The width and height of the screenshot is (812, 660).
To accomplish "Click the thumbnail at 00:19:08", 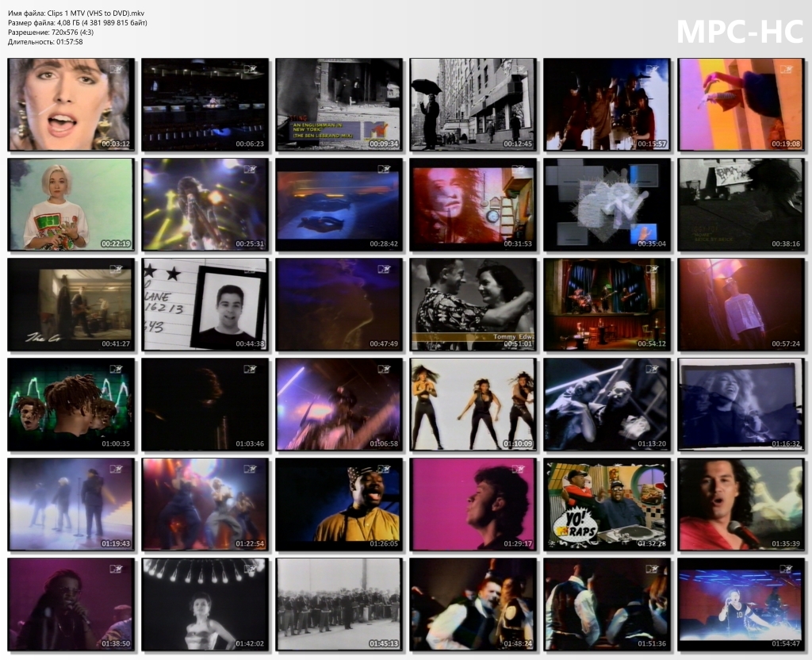I will tap(741, 105).
